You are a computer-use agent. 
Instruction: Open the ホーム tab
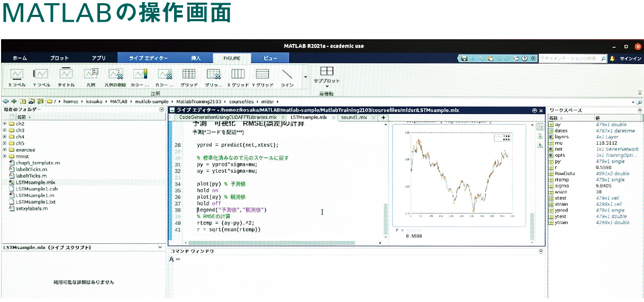pos(20,58)
